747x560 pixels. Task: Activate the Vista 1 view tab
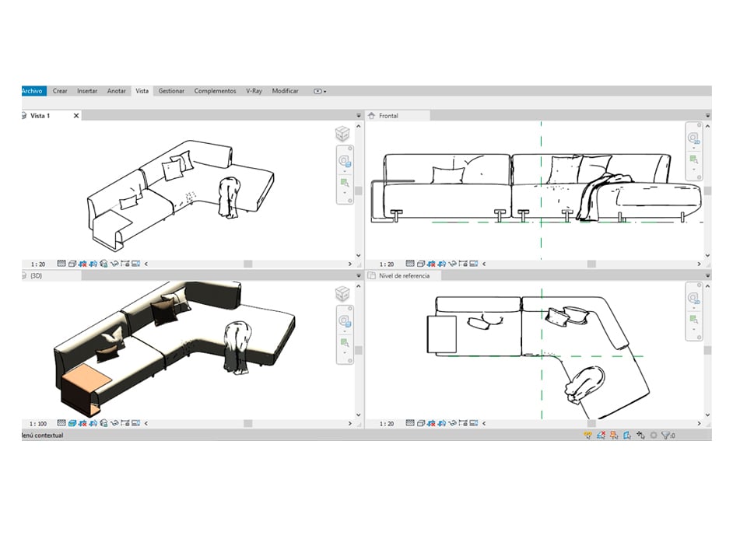pos(40,116)
